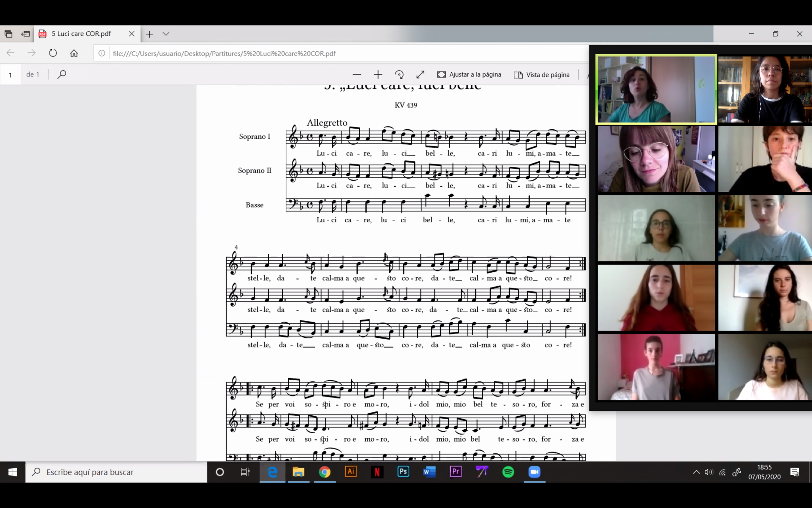812x508 pixels.
Task: Launch Netflix from taskbar
Action: point(377,472)
